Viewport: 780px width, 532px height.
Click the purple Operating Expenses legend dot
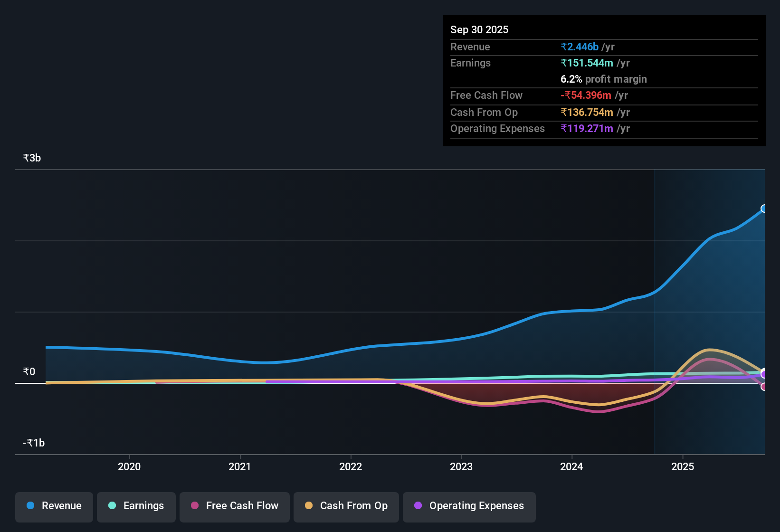click(418, 506)
